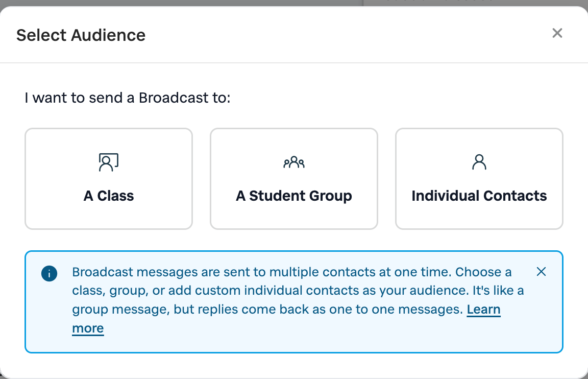Click the underlined word "more"
Screen dimensions: 588x379
click(x=88, y=328)
